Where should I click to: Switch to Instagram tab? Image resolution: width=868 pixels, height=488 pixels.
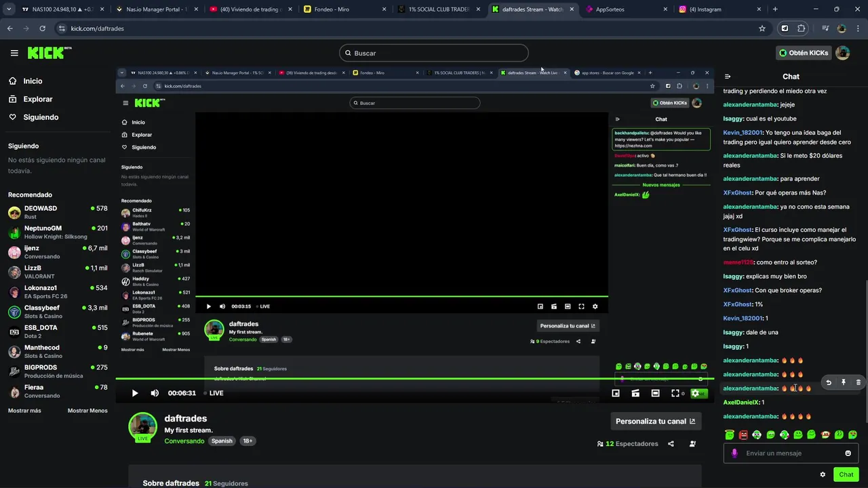click(719, 9)
